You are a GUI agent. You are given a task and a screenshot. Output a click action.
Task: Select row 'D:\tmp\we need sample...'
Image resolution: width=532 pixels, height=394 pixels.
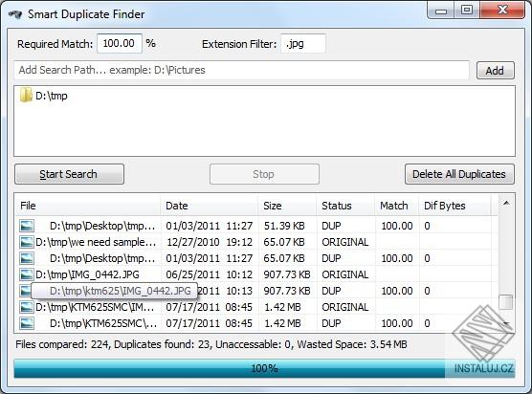(256, 242)
